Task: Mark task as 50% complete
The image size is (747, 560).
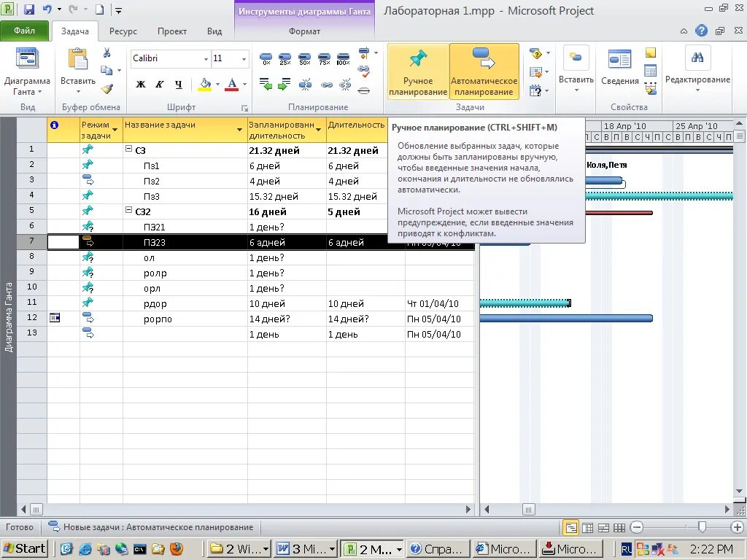Action: pyautogui.click(x=304, y=59)
